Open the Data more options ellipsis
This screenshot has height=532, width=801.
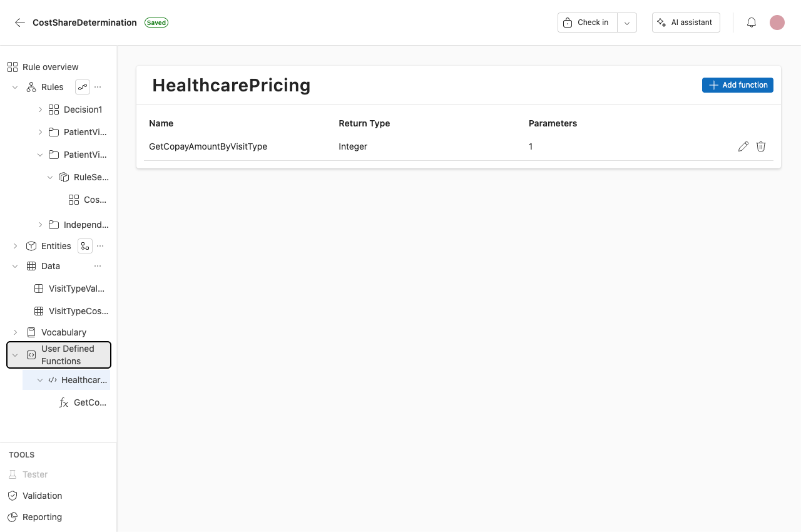[98, 266]
